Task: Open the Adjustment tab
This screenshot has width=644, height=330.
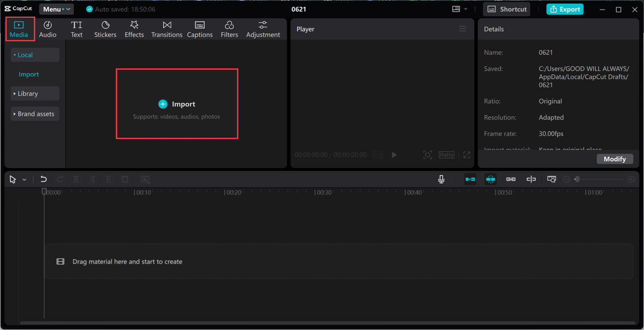Action: point(263,29)
